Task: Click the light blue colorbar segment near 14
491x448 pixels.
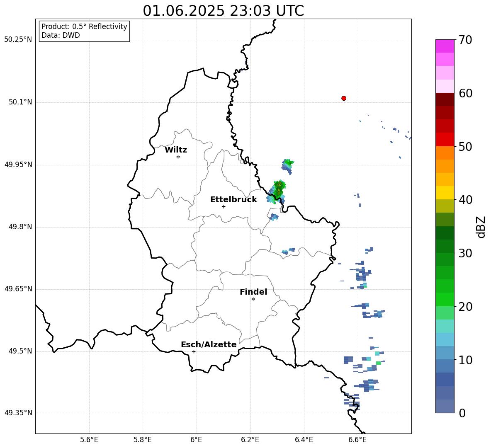Action: tap(445, 339)
